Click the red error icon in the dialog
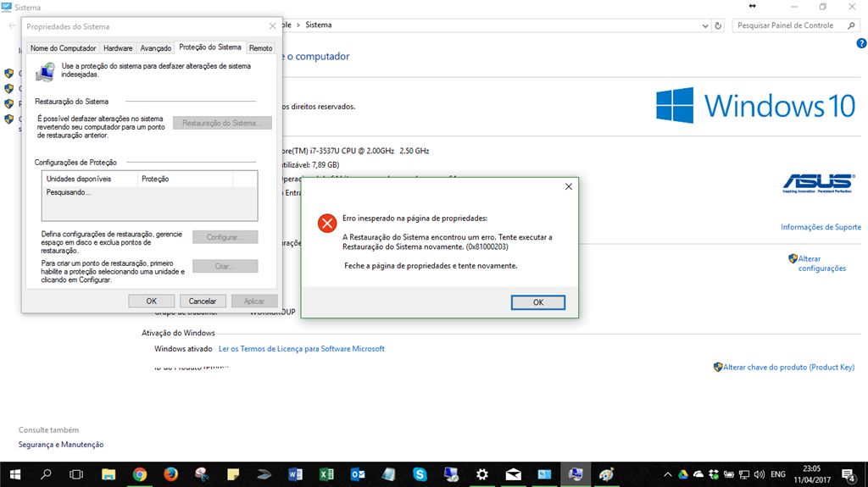 click(x=327, y=224)
